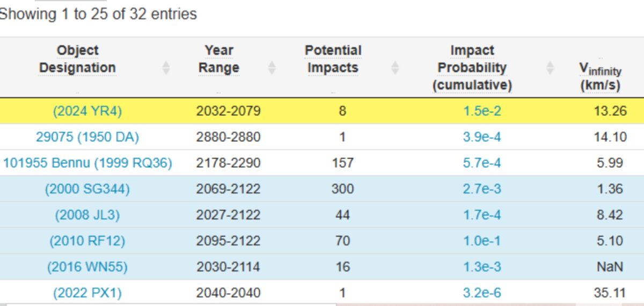Open 101955 Bennu (1999 RQ36) link
Viewport: 644px width, 306px height.
click(87, 163)
